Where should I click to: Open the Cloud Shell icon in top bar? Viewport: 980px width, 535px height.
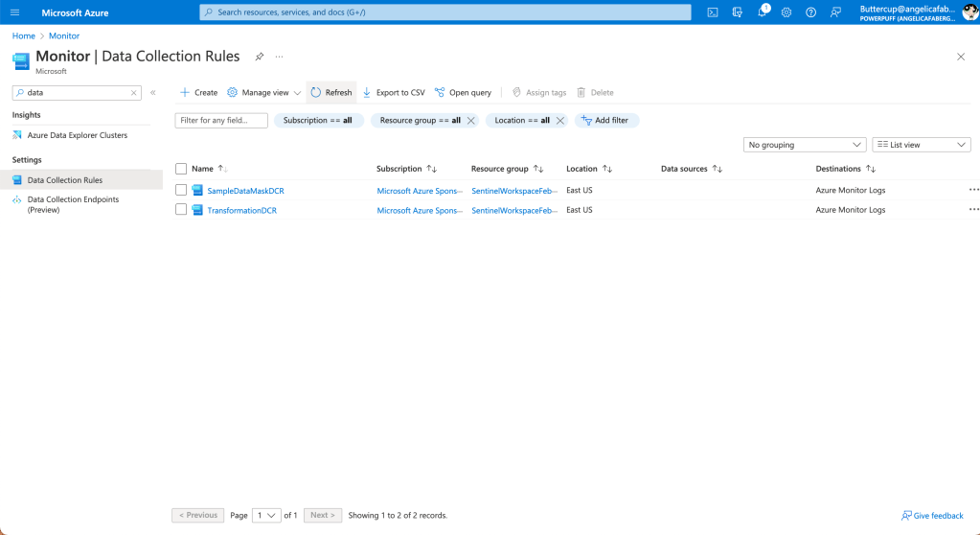712,12
